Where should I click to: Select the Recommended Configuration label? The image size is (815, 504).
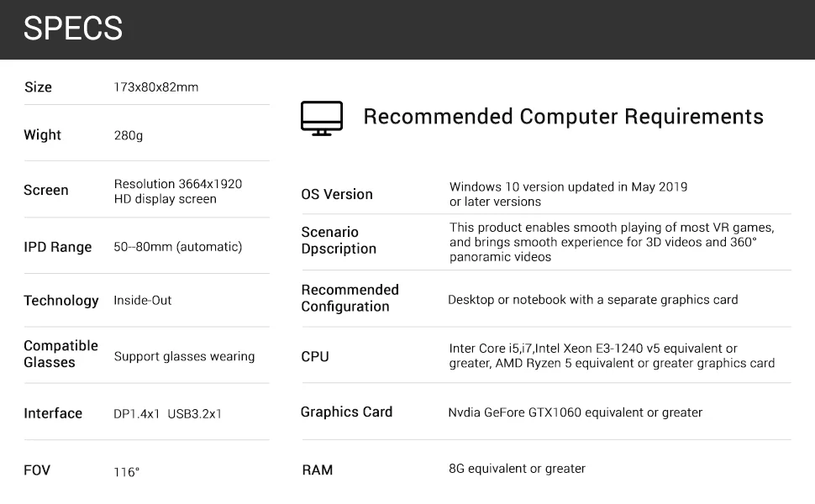pyautogui.click(x=350, y=298)
